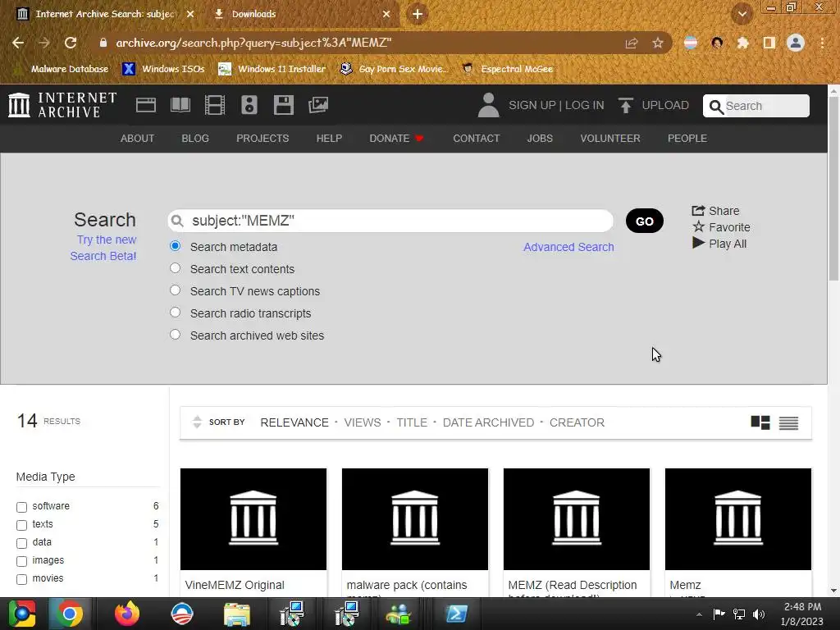
Task: Sort results by VIEWS
Action: (362, 422)
